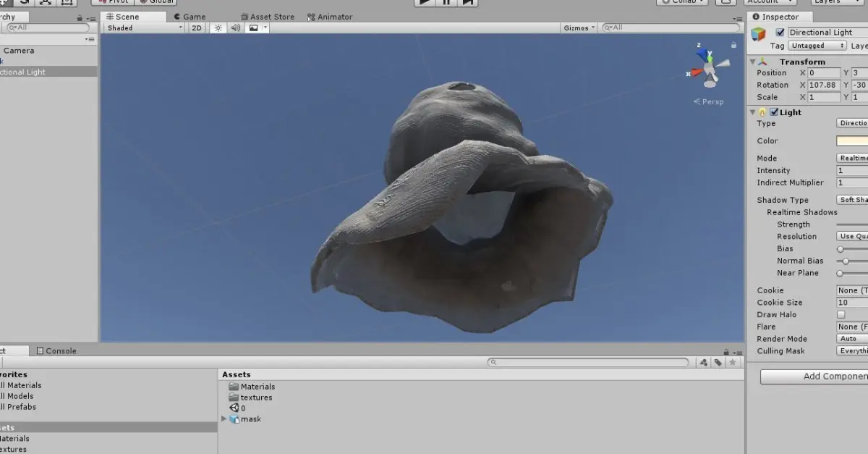Viewport: 868px width, 454px height.
Task: Open the Hierarchy panel options menu
Action: (91, 17)
